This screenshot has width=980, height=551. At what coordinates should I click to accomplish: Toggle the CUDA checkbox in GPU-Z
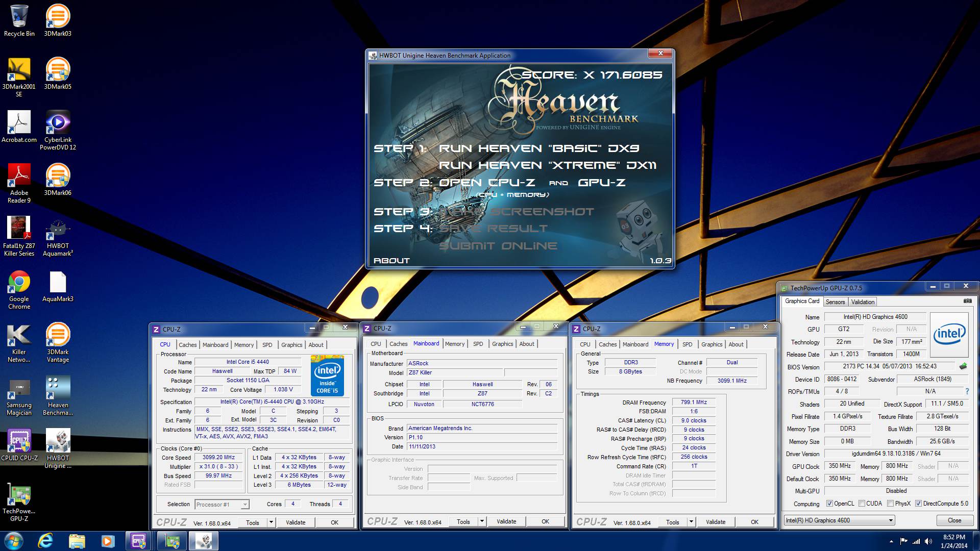tap(862, 504)
